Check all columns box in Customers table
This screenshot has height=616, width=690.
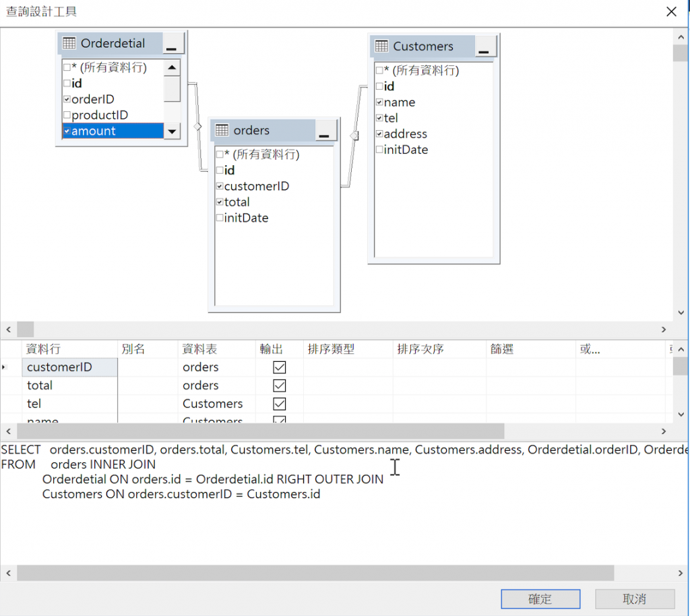379,70
